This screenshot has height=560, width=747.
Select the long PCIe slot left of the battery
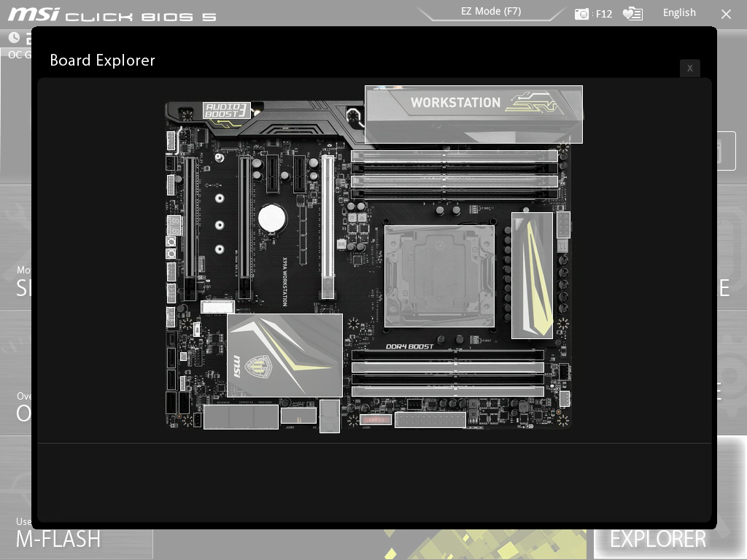click(x=244, y=227)
